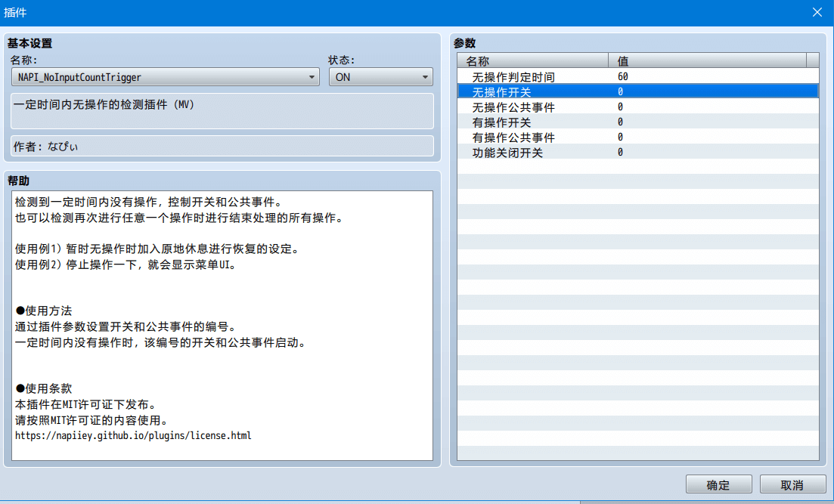Viewport: 834px width, 504px height.
Task: Click the 名称 column header
Action: [532, 60]
